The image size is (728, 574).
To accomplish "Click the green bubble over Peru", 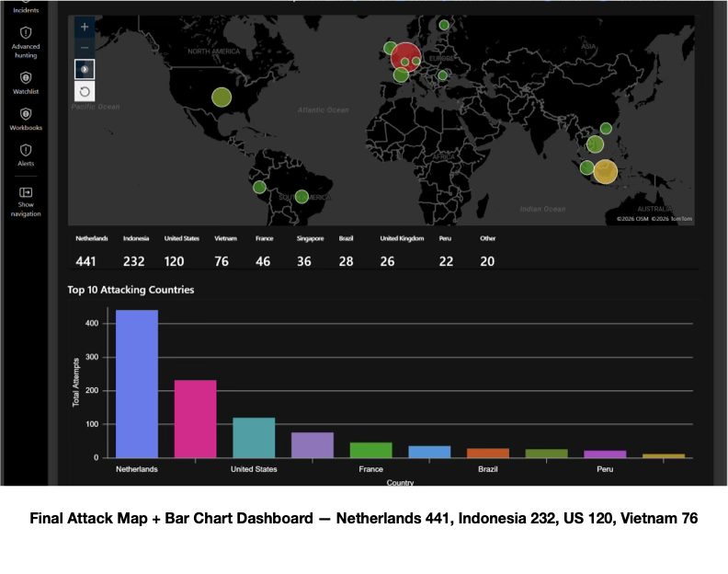I will pyautogui.click(x=259, y=188).
